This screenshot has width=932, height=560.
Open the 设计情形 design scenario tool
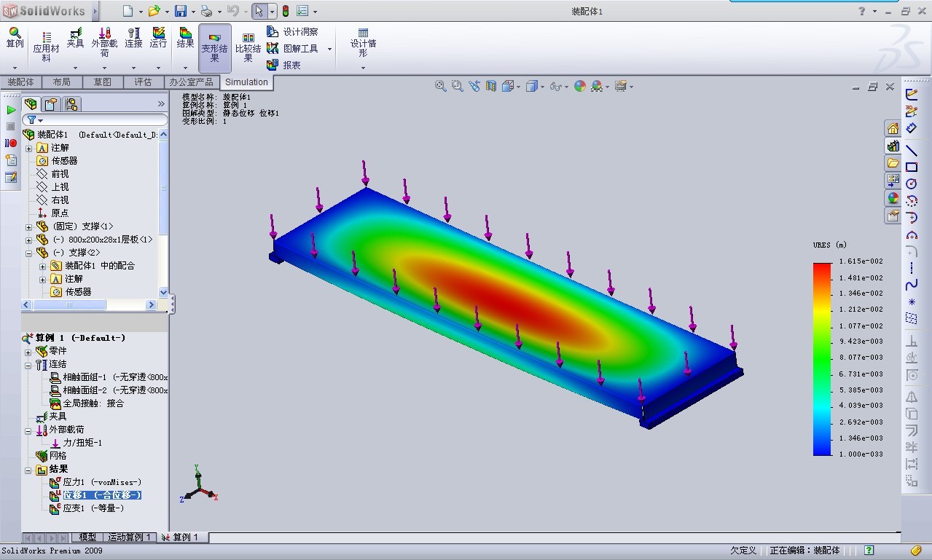click(x=363, y=42)
